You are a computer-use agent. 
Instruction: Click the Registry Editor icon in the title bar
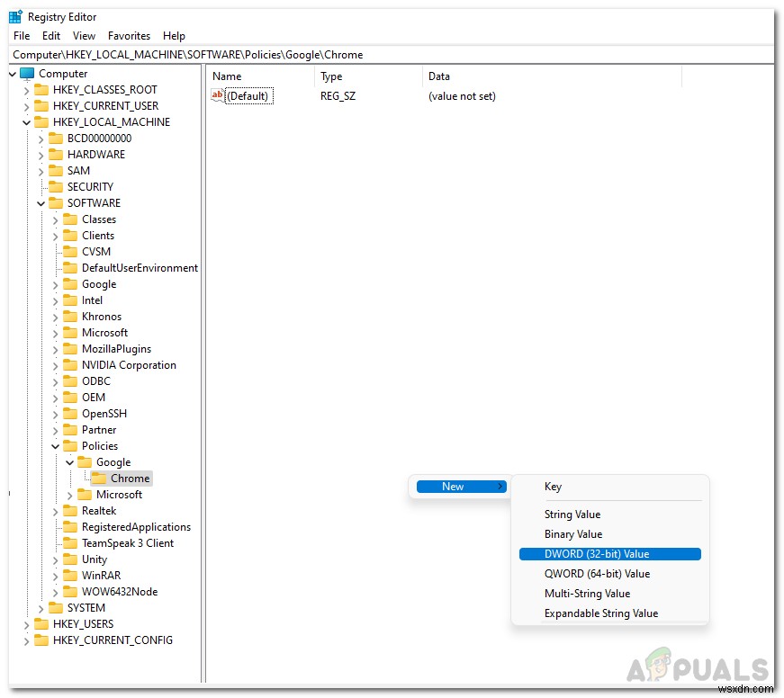click(13, 15)
